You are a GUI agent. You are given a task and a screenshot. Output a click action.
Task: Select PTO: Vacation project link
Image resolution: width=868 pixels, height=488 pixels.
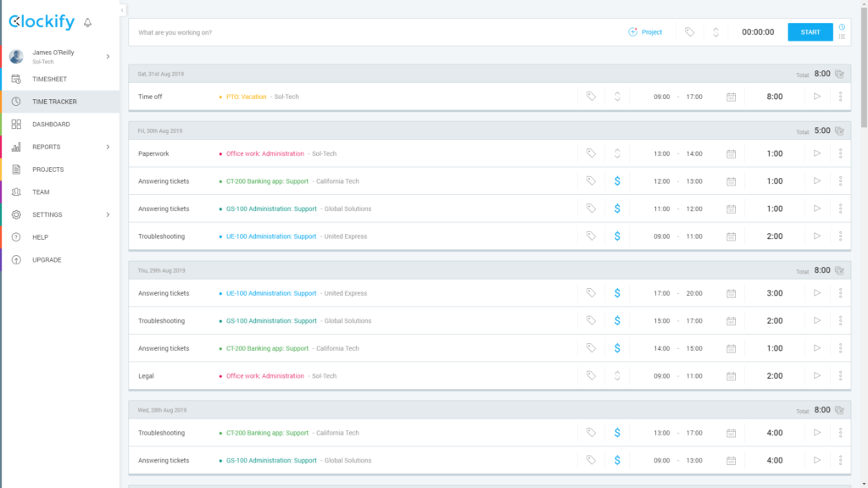[247, 97]
